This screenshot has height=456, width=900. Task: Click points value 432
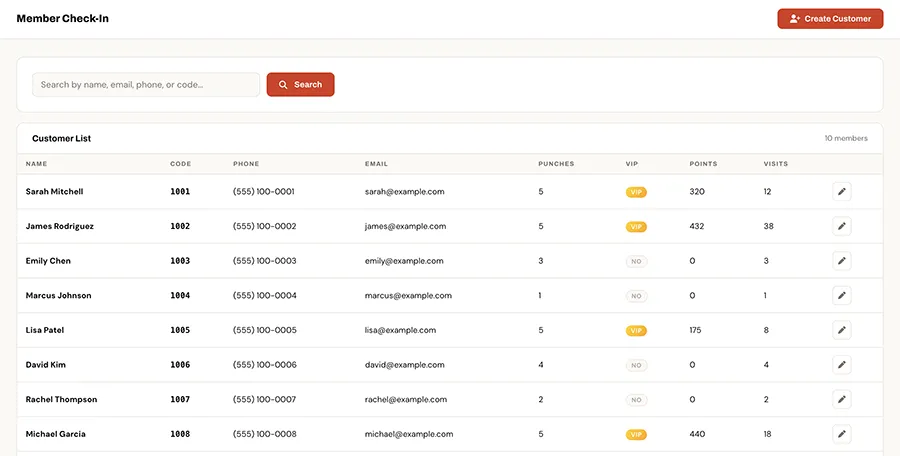click(697, 226)
